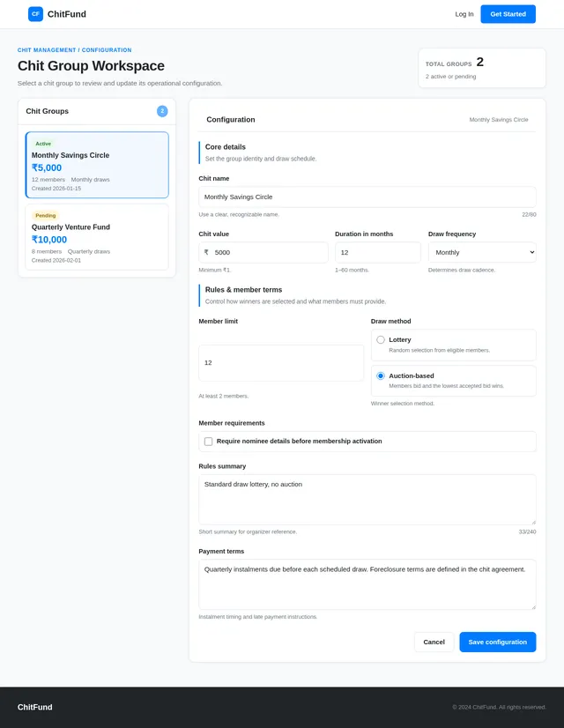
Task: Select the Monthly Savings Circle group card
Action: tap(97, 165)
